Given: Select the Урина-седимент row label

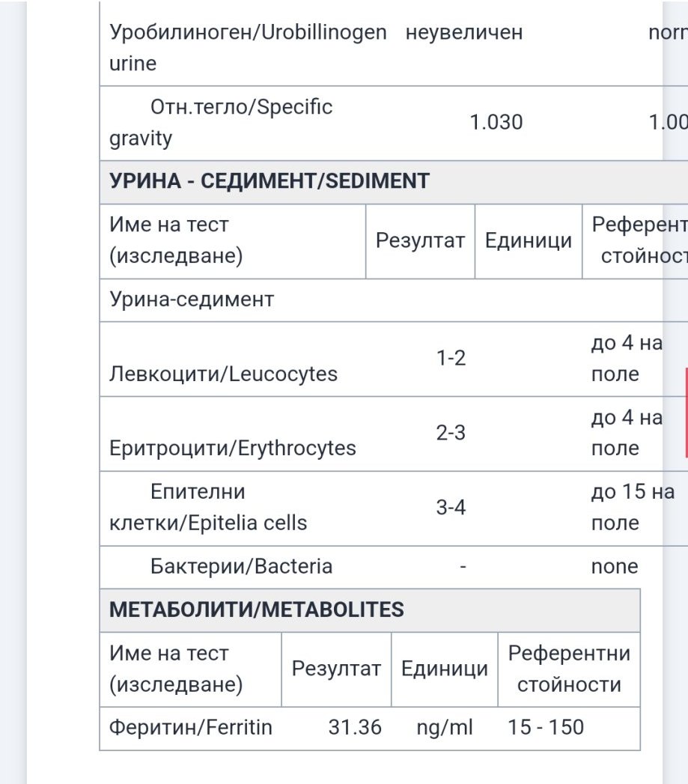Looking at the screenshot, I should [x=192, y=300].
